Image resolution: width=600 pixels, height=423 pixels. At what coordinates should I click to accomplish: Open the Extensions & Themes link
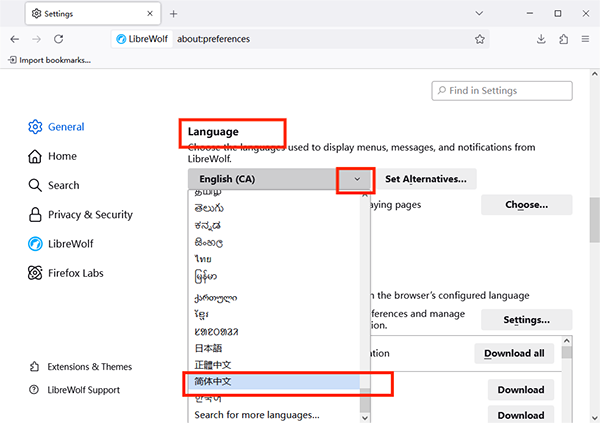(89, 367)
